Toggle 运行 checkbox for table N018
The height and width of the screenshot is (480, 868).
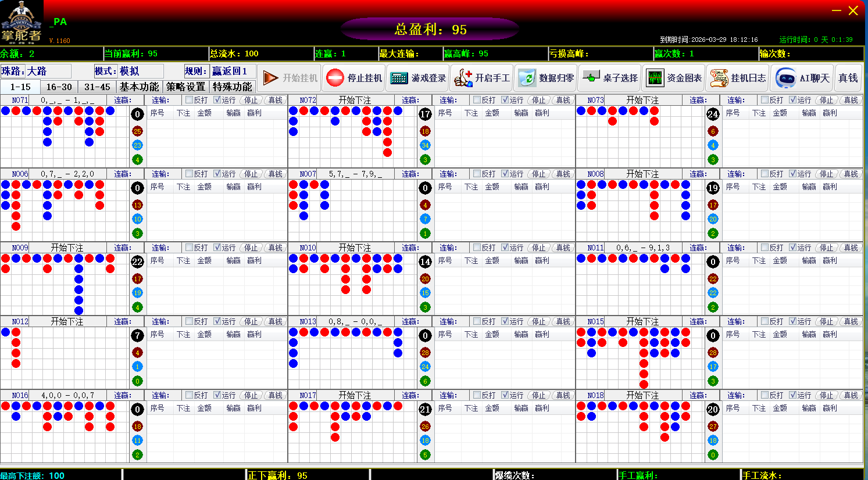tap(792, 395)
